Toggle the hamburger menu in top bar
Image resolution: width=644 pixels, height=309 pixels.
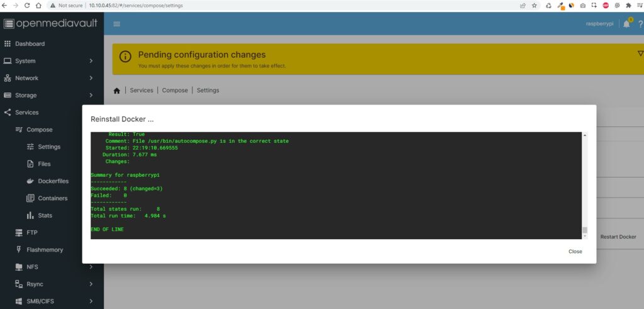click(x=116, y=24)
